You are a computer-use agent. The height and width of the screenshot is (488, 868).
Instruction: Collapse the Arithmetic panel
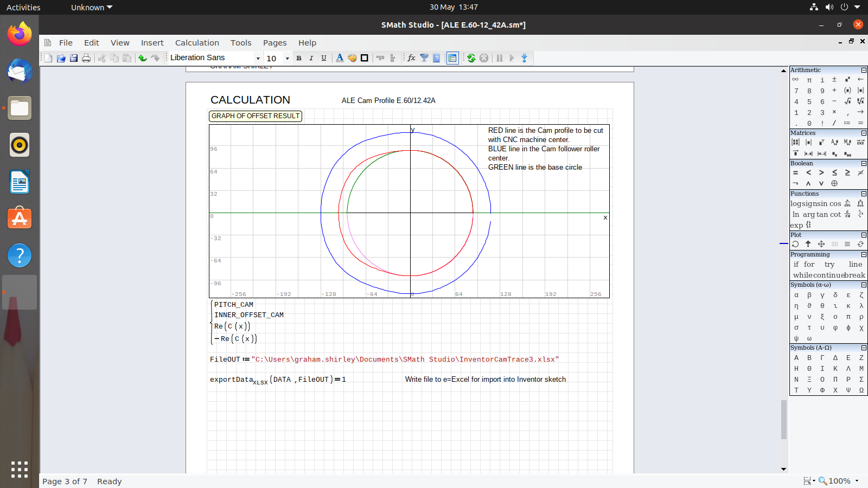[864, 70]
